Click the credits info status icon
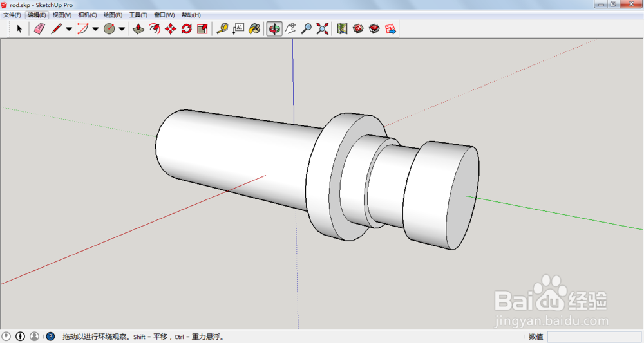The height and width of the screenshot is (343, 644). pyautogui.click(x=20, y=337)
